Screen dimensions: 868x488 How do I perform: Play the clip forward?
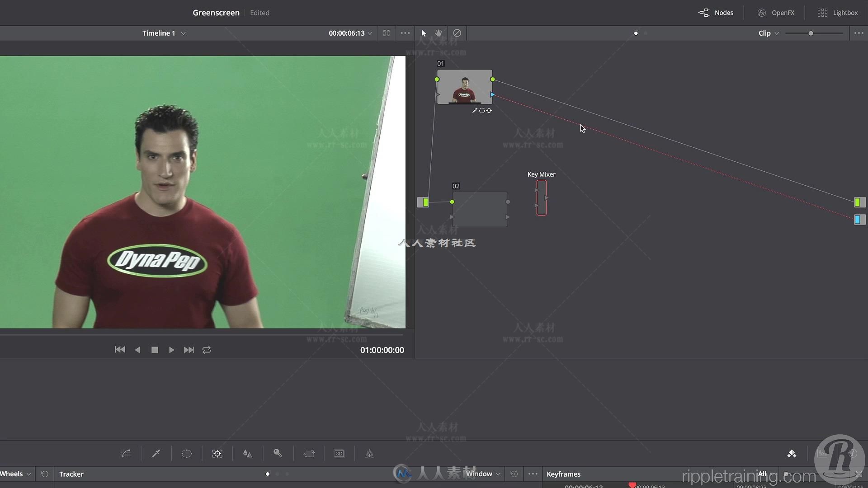point(171,350)
